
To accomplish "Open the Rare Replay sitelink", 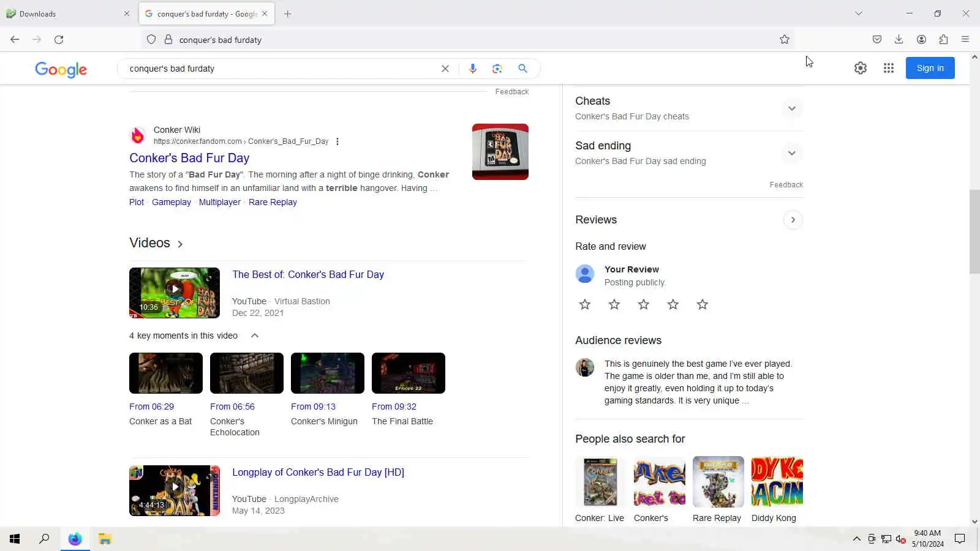I will [273, 202].
